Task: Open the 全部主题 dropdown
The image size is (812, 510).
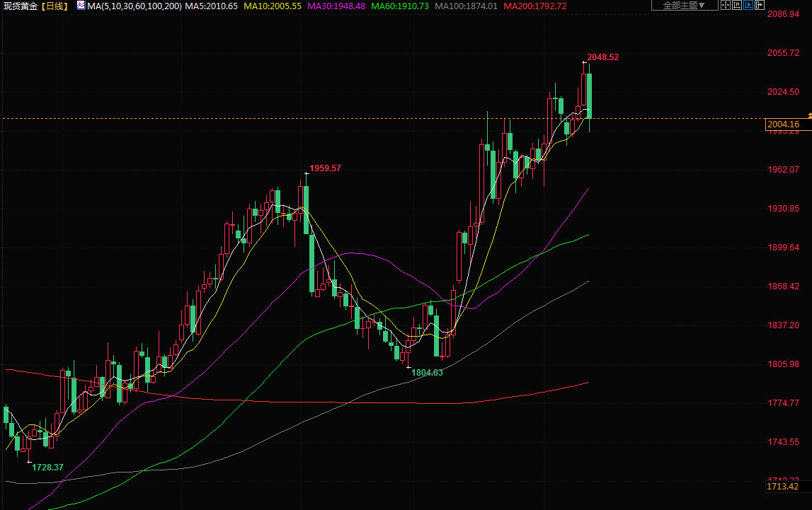Action: [x=684, y=6]
